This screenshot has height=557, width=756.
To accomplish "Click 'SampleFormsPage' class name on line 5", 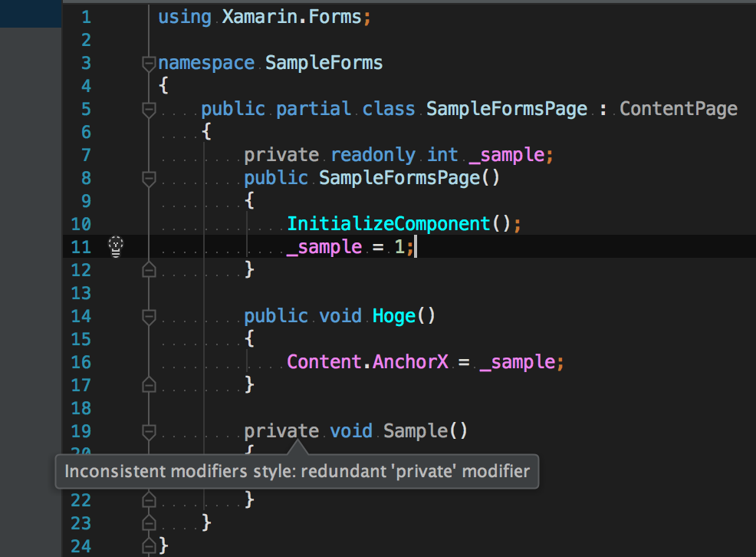I will click(507, 109).
